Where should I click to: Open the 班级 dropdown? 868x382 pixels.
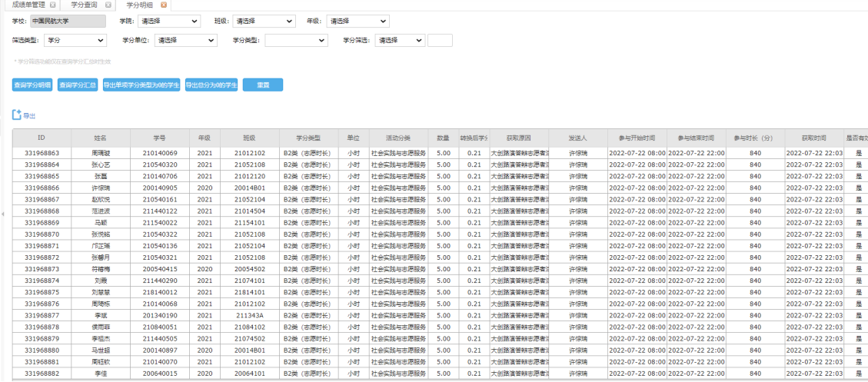[264, 22]
